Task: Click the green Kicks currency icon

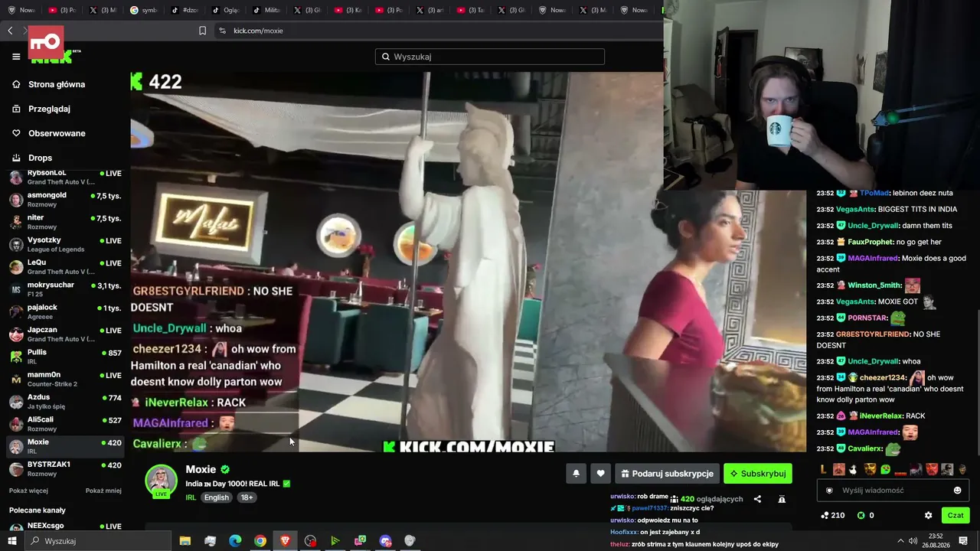Action: 860,516
